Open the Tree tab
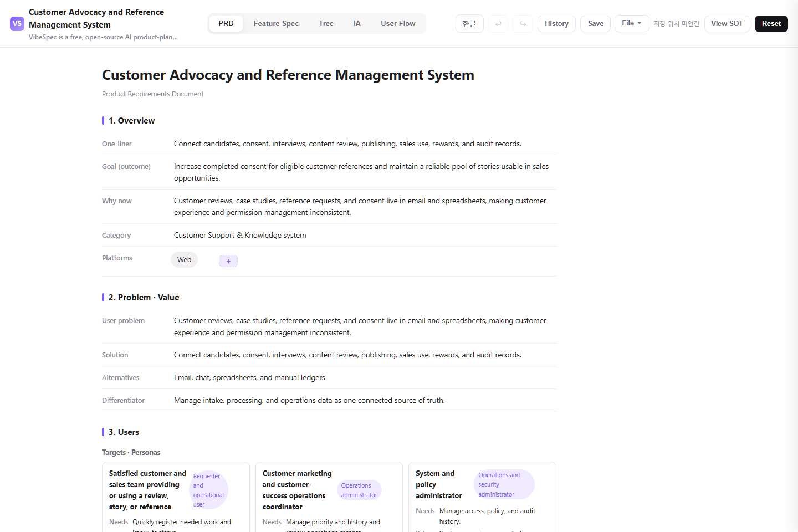Screen dimensions: 798x532 [326, 24]
